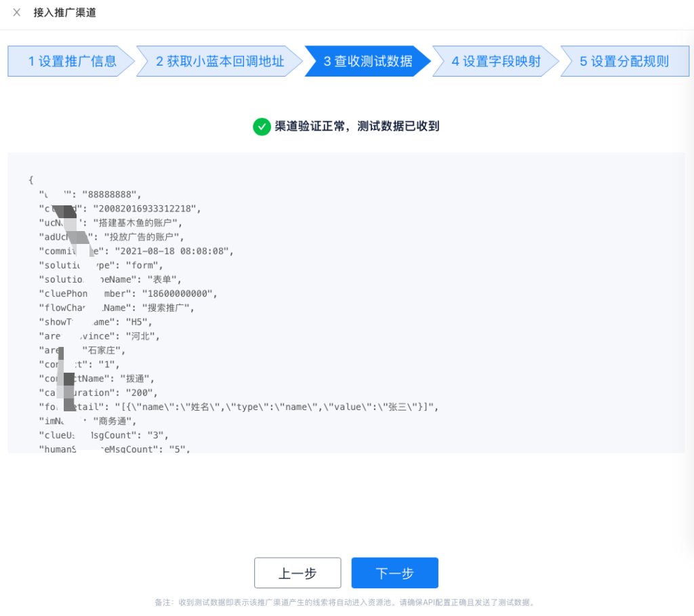Click the 备注 footnote text at bottom
Image resolution: width=694 pixels, height=616 pixels.
(346, 602)
